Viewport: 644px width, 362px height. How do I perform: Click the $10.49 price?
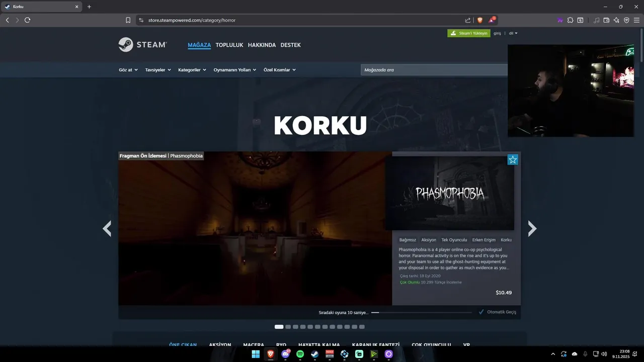[504, 293]
